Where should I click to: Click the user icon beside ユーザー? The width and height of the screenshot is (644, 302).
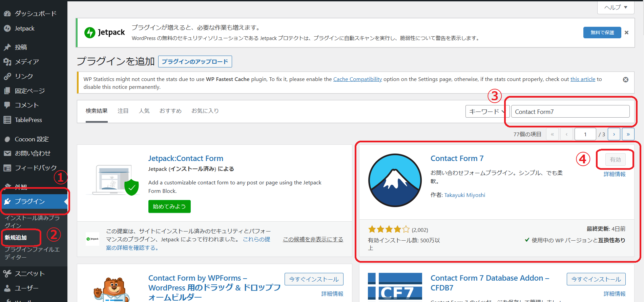point(7,288)
